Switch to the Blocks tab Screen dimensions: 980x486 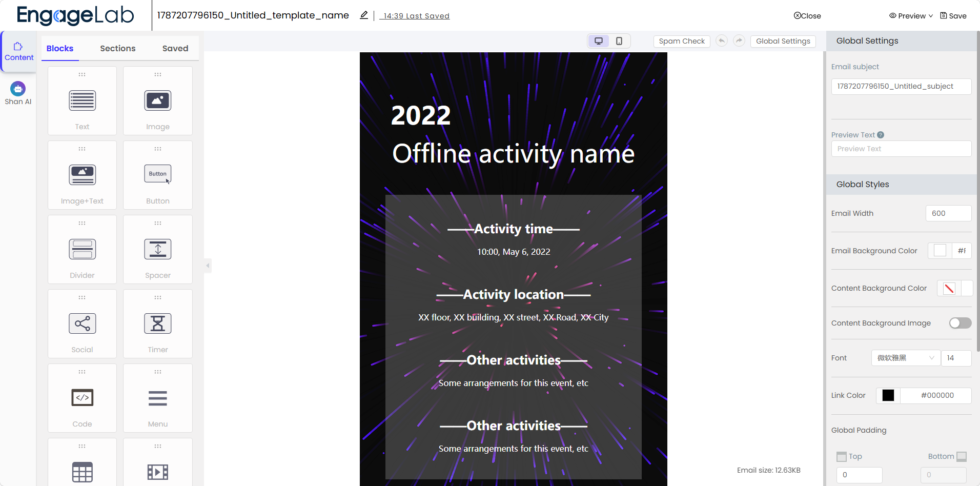click(60, 48)
